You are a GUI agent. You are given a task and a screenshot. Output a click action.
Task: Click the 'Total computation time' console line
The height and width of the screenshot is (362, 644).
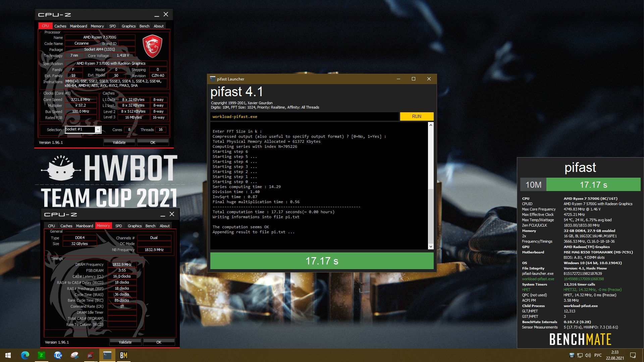click(x=273, y=212)
